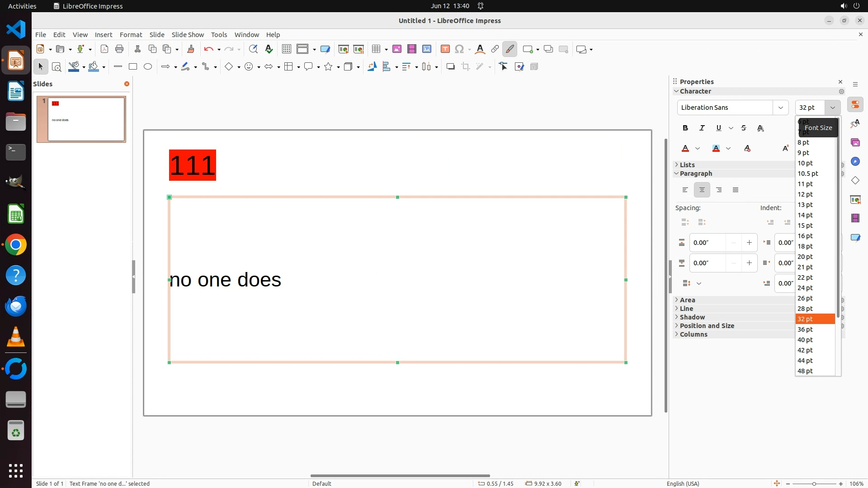Click the Export as PDF icon
The height and width of the screenshot is (488, 868).
coord(104,49)
